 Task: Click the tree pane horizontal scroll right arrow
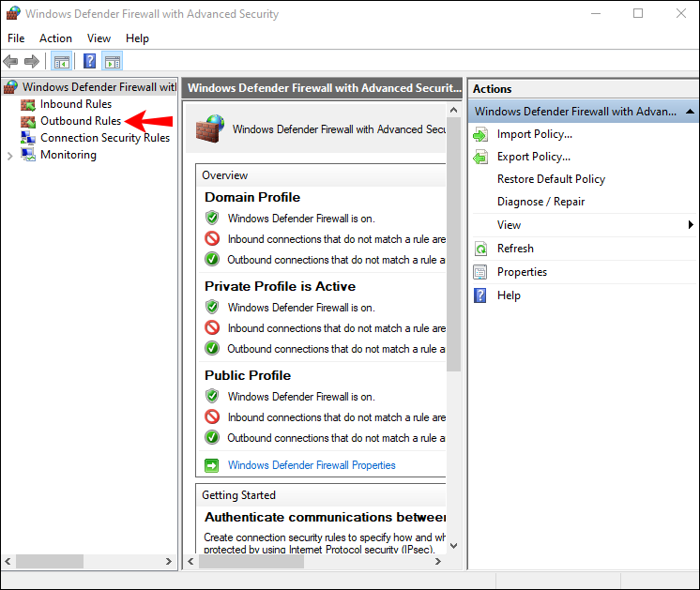point(169,562)
